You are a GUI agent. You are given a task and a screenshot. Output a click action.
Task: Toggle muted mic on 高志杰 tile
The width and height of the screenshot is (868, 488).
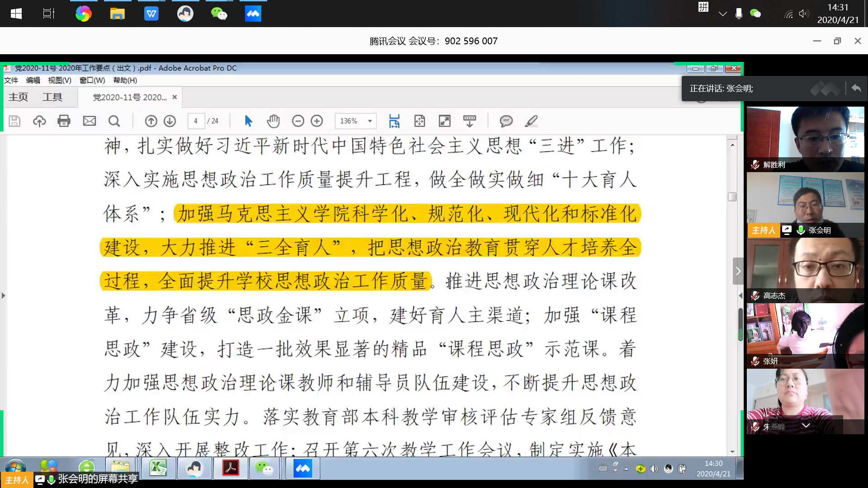[x=755, y=296]
